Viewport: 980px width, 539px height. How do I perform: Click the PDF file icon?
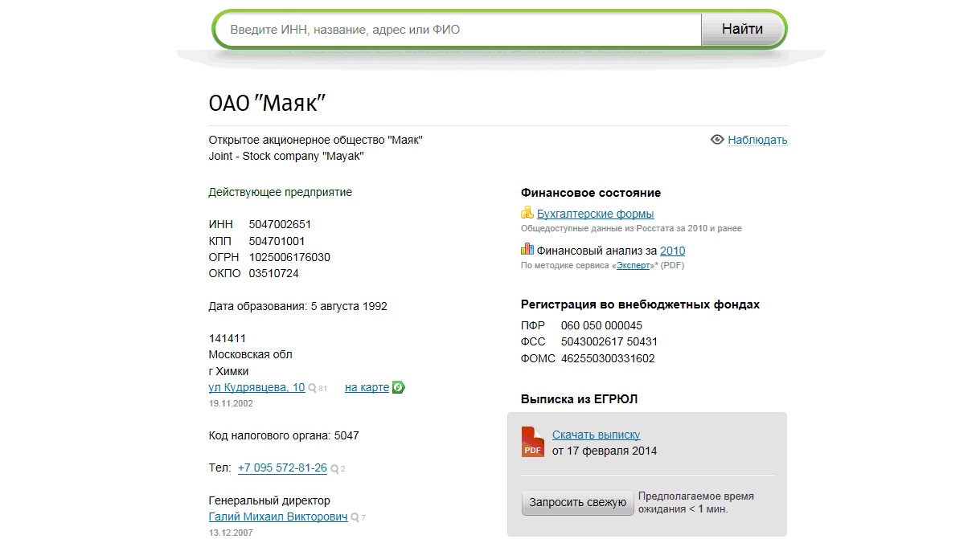point(533,442)
